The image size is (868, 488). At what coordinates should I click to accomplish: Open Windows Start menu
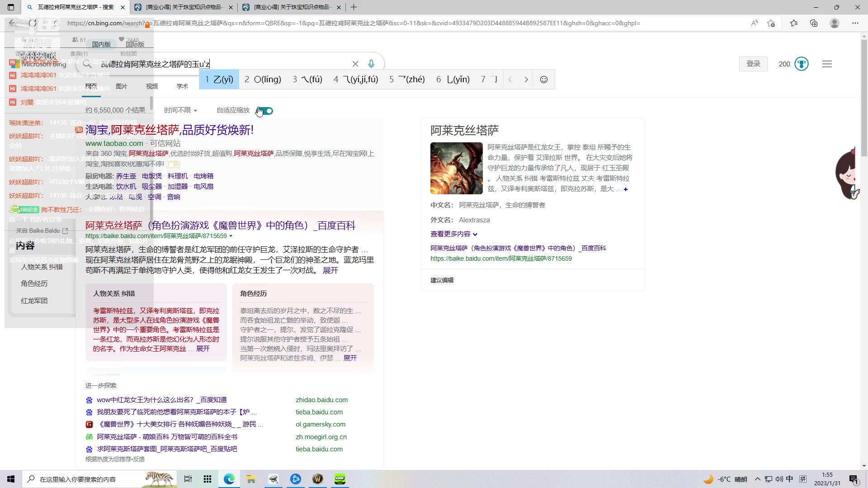tap(11, 479)
